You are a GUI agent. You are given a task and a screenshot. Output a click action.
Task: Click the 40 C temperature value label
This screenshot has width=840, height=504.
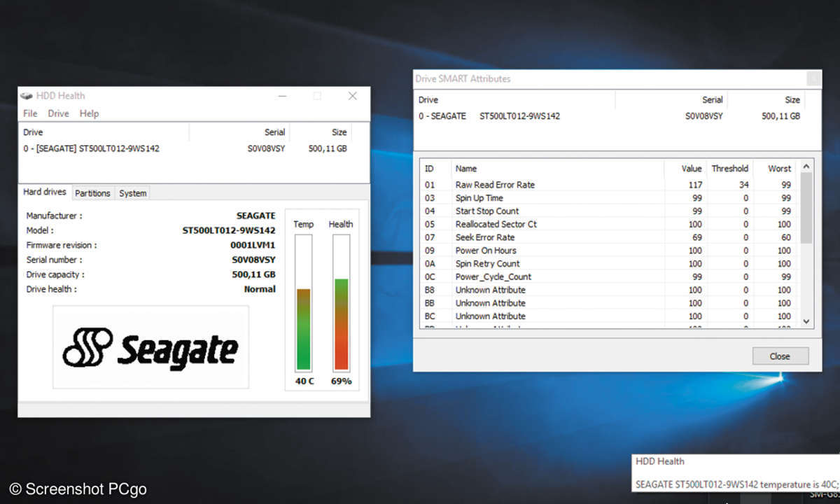304,381
